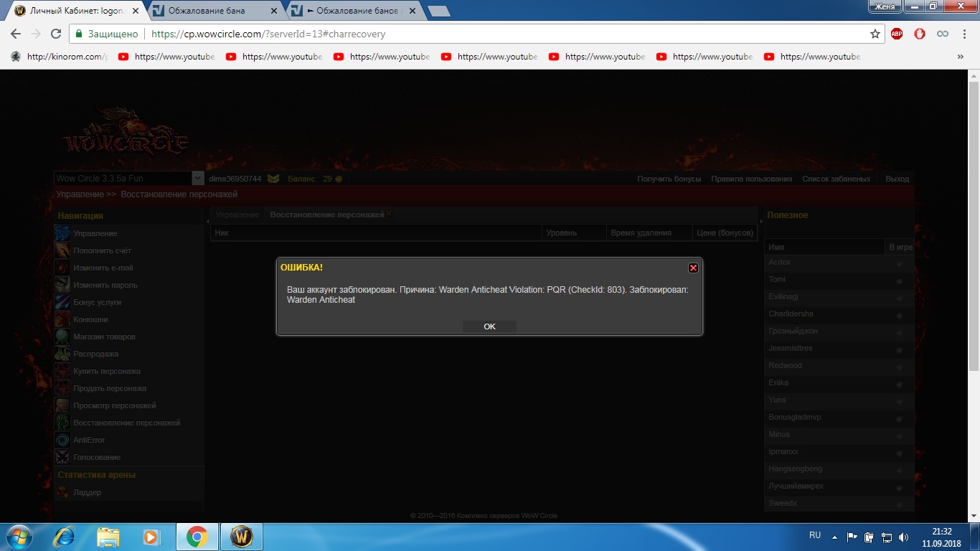This screenshot has width=980, height=551.
Task: Show hidden system tray icons arrow
Action: 834,537
